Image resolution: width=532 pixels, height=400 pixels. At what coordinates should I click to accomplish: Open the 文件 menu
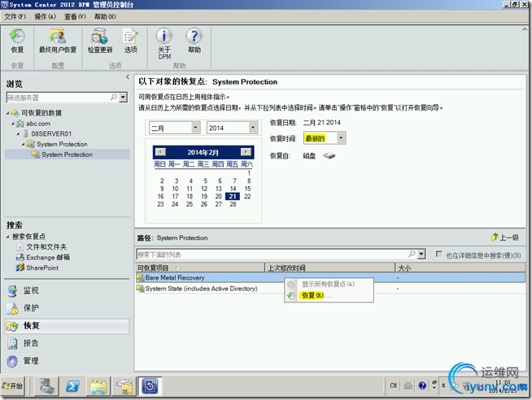click(x=15, y=16)
